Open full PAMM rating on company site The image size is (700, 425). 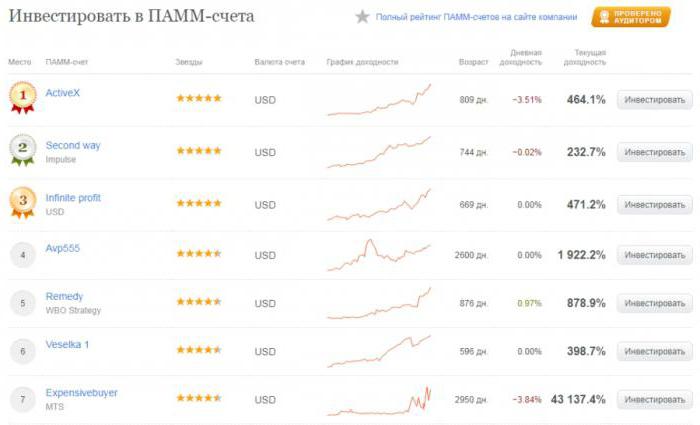click(476, 17)
